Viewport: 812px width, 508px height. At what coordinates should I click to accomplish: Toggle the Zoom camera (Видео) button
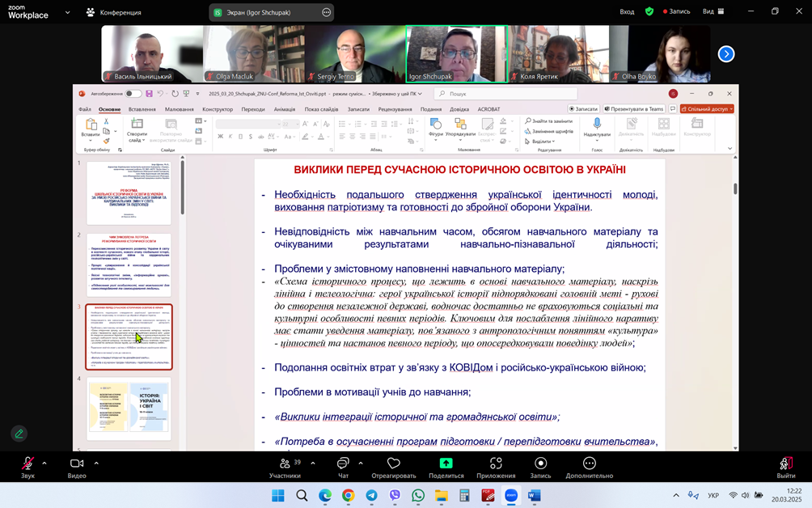tap(77, 464)
